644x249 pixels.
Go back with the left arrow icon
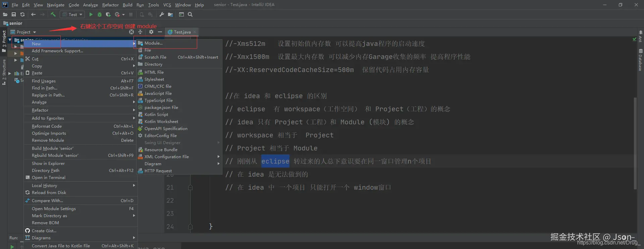(33, 14)
